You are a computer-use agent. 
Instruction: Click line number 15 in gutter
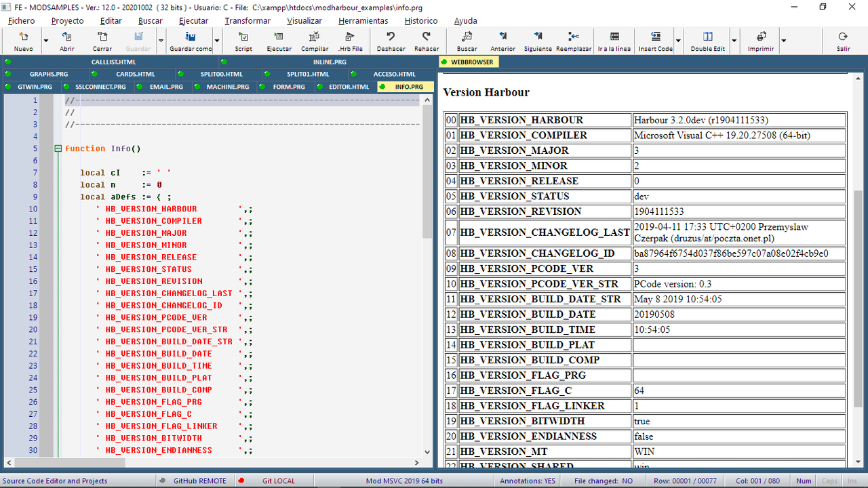(x=33, y=269)
